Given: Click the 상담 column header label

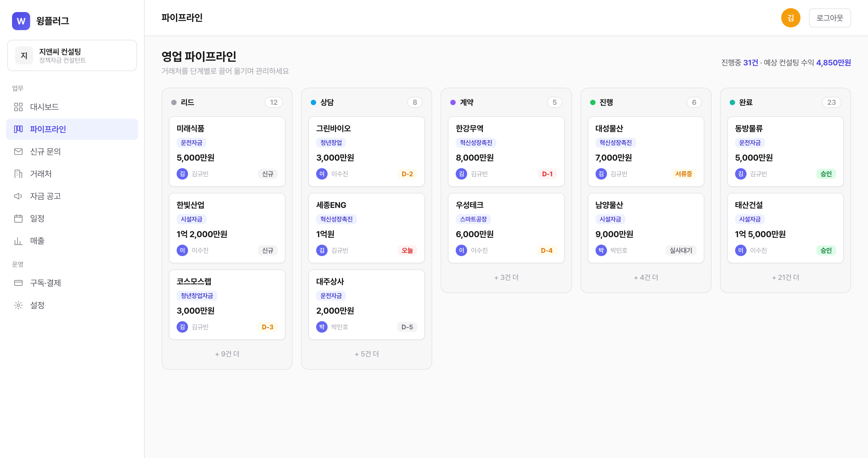Looking at the screenshot, I should (x=327, y=102).
